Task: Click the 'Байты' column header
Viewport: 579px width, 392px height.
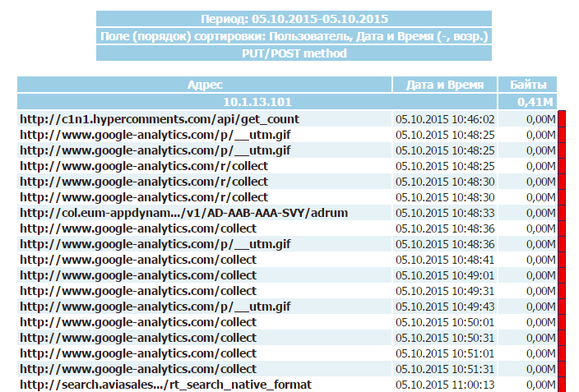Action: tap(528, 85)
